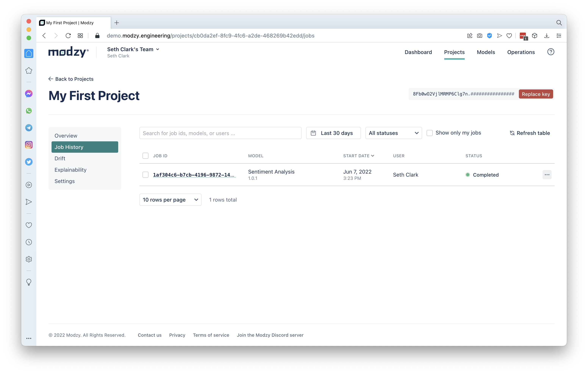The width and height of the screenshot is (588, 374).
Task: Click the browser snapshot camera icon
Action: pos(479,36)
